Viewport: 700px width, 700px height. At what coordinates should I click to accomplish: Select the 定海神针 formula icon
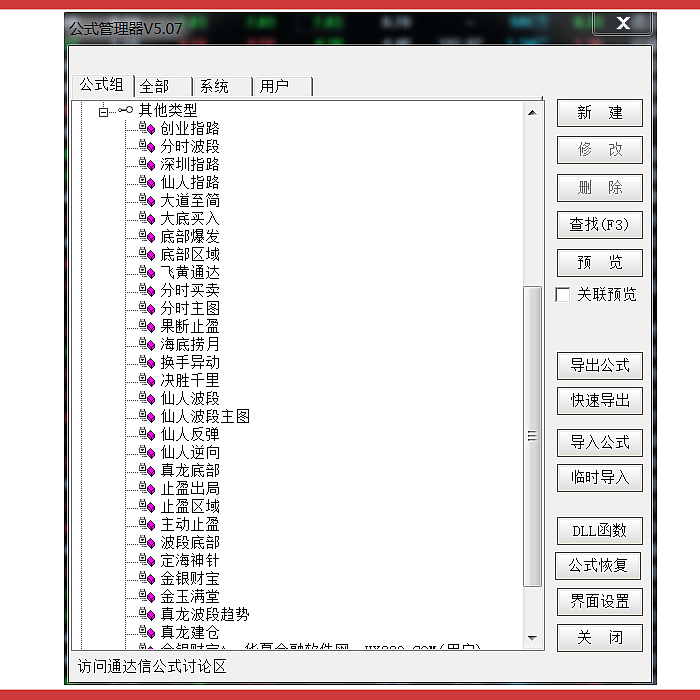[x=147, y=561]
